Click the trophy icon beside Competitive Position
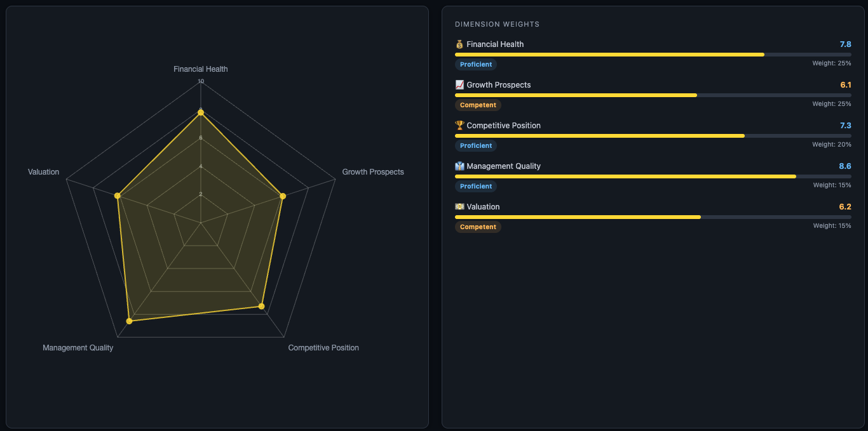 point(459,125)
